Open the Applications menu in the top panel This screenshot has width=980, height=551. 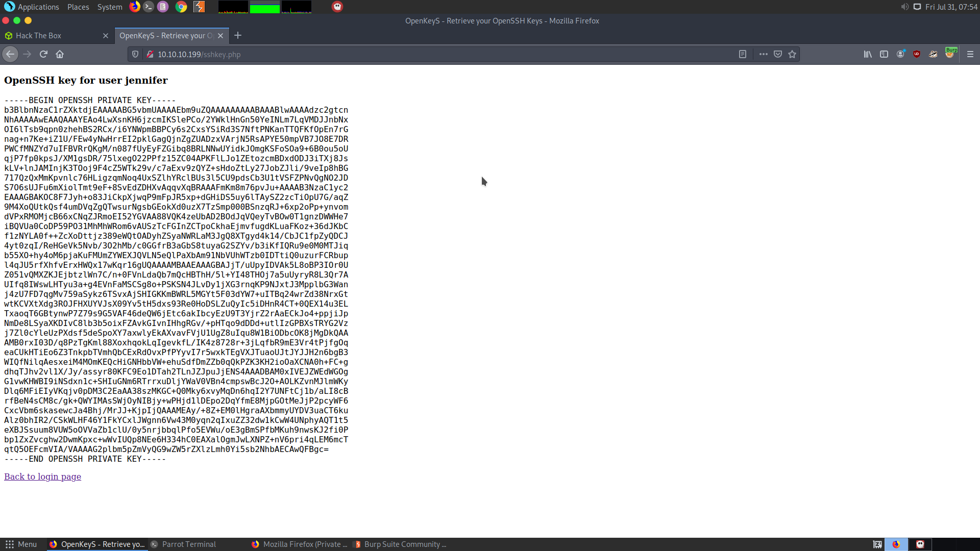tap(32, 7)
